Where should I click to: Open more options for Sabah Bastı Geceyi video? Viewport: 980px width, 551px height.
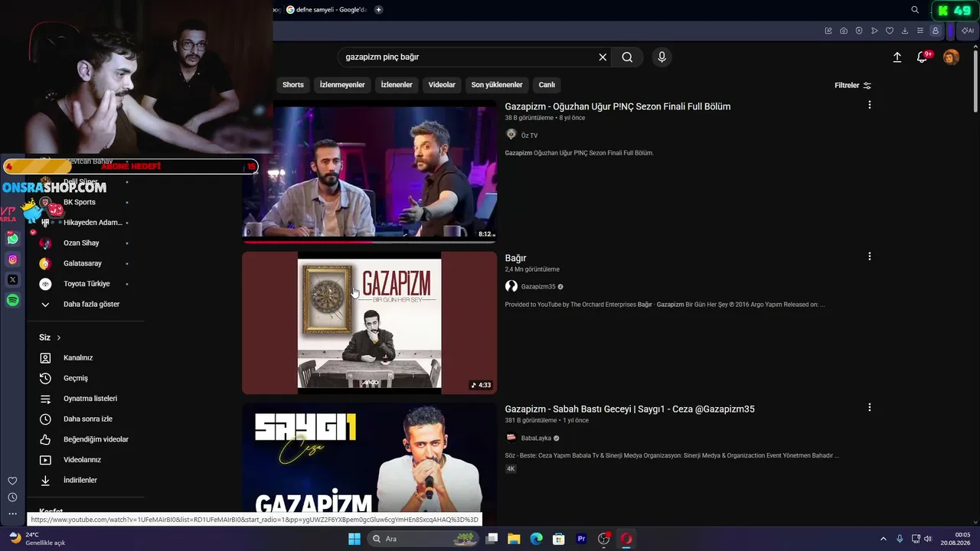869,408
